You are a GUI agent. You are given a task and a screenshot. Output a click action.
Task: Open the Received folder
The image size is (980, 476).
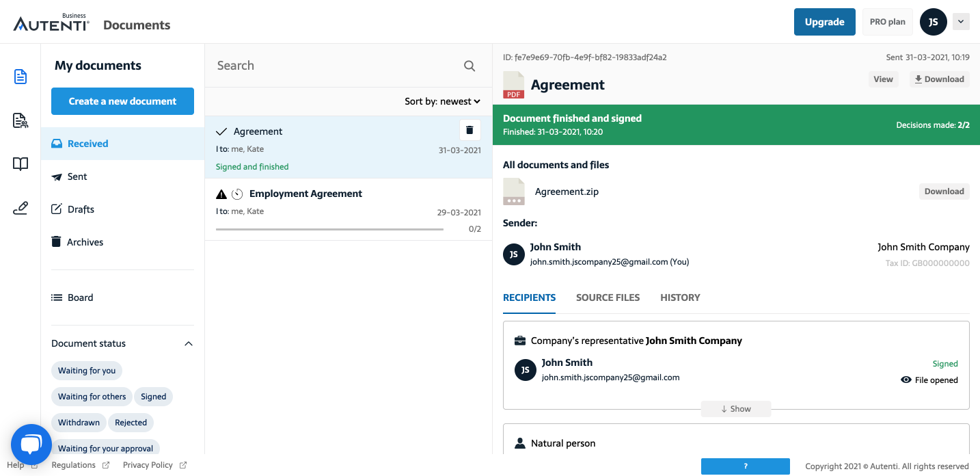point(123,144)
